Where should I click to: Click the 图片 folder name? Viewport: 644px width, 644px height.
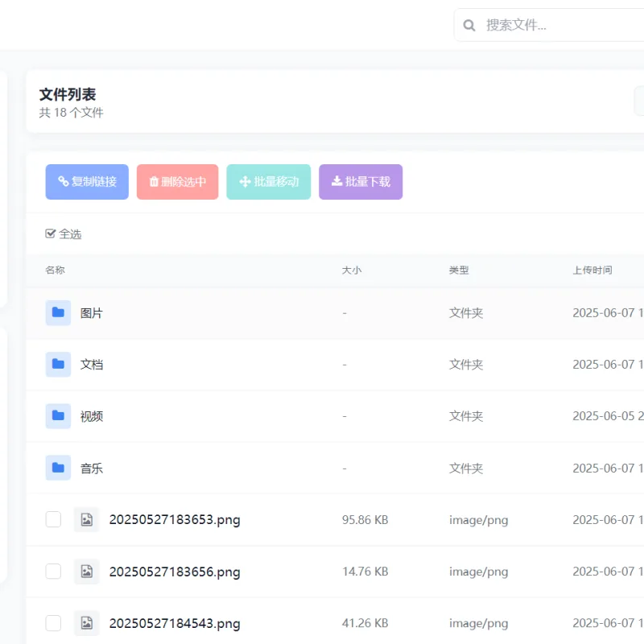click(x=92, y=313)
